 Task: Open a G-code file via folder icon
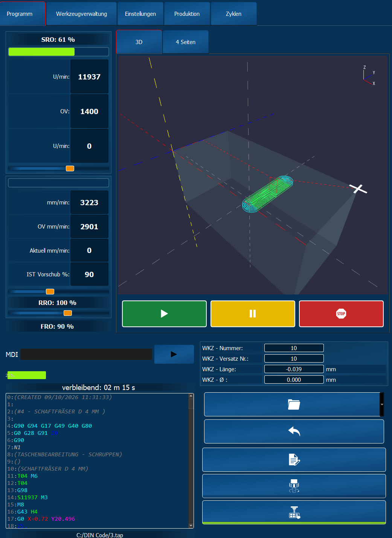click(x=292, y=404)
